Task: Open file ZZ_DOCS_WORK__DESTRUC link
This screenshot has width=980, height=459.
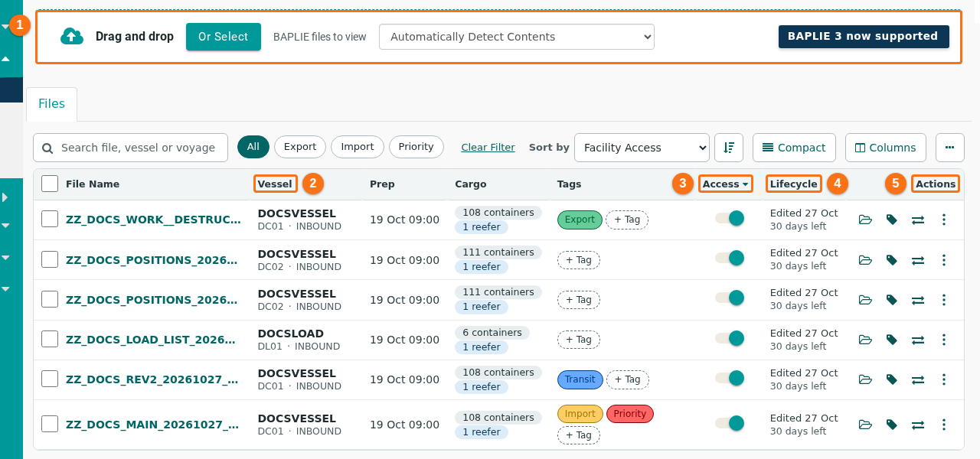Action: click(x=153, y=220)
